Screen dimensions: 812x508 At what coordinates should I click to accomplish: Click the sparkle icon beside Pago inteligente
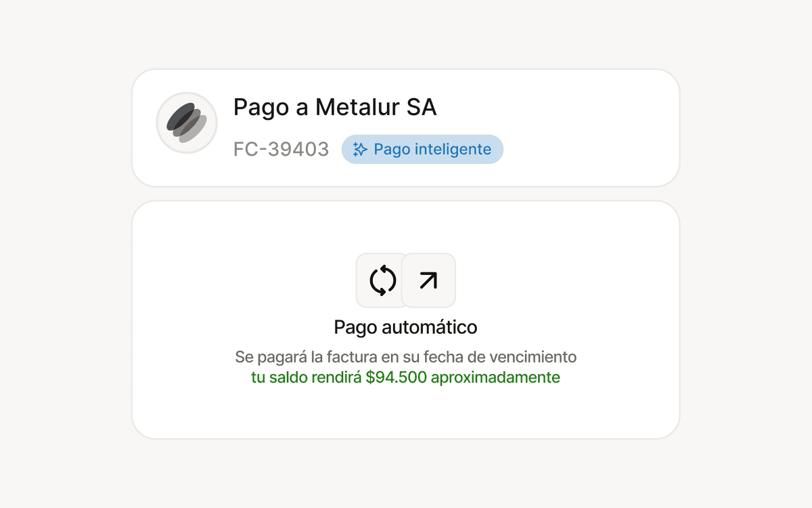359,149
